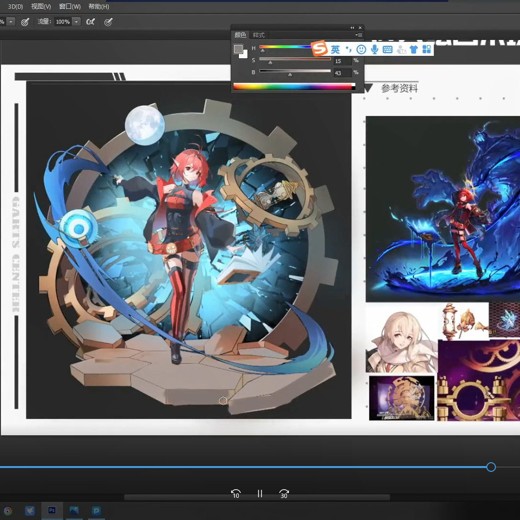
Task: Close the floating color panel
Action: pos(360,28)
